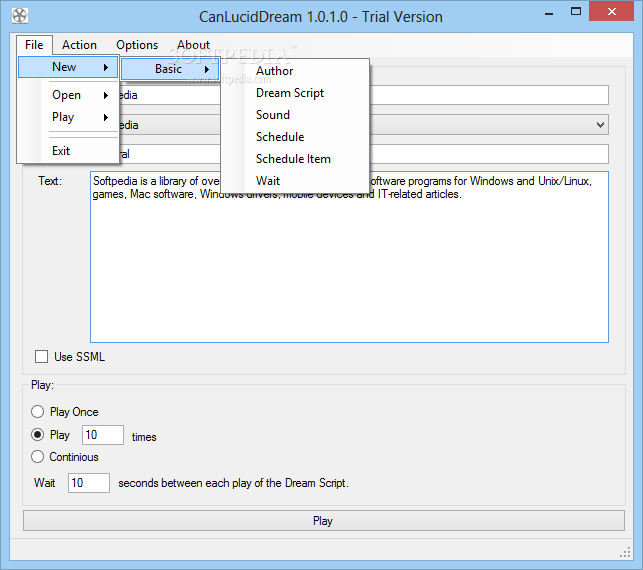The image size is (643, 570).
Task: Select the Play N times radio button
Action: [x=37, y=435]
